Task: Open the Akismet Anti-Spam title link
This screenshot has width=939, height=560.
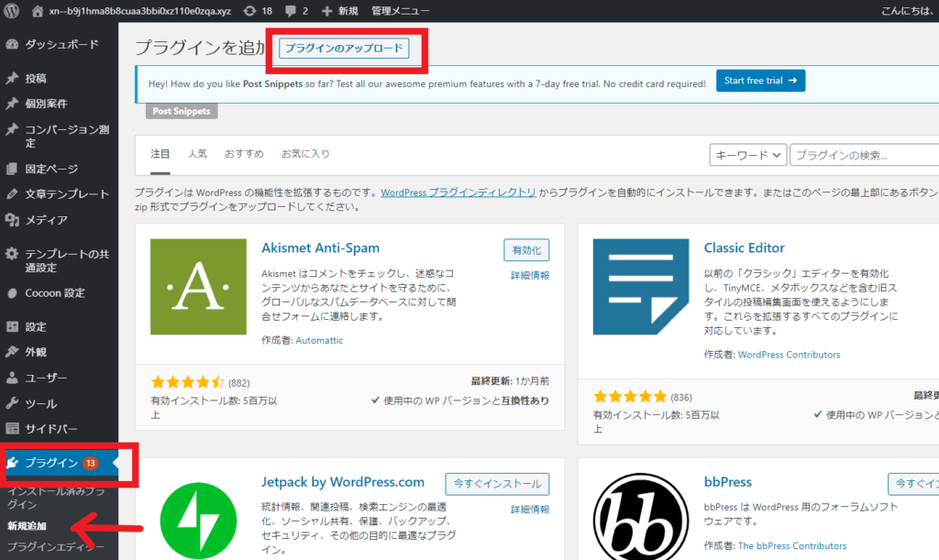Action: 320,247
